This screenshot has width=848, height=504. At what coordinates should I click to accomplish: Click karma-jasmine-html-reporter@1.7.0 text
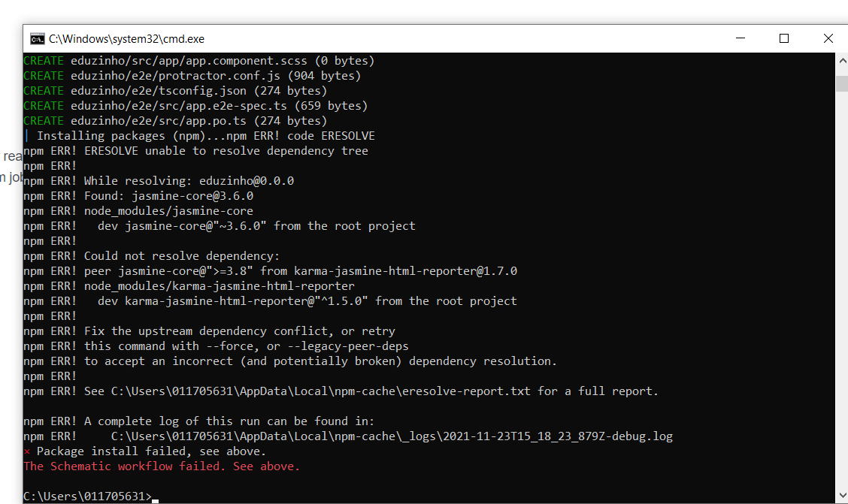(x=406, y=270)
